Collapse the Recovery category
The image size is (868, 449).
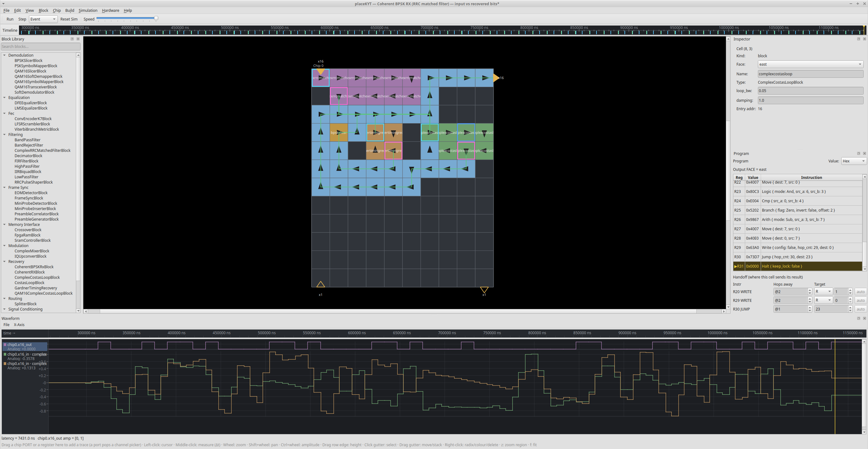pos(4,262)
